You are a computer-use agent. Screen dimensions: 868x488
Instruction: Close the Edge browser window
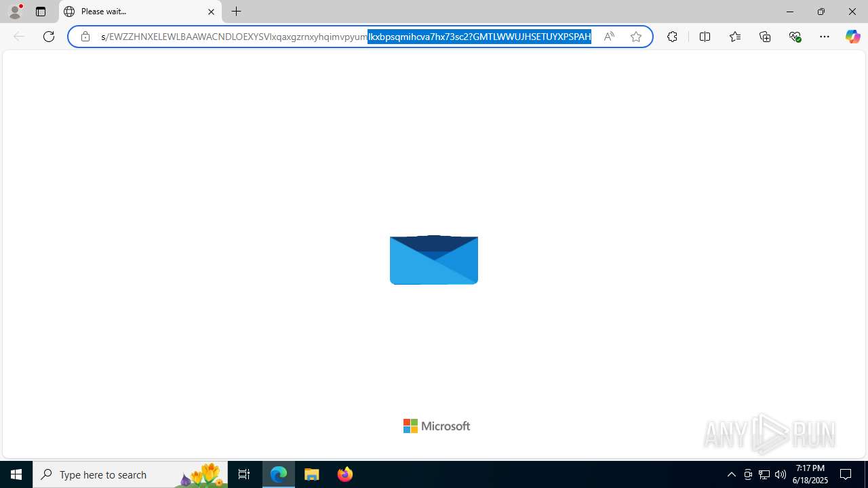pos(852,12)
